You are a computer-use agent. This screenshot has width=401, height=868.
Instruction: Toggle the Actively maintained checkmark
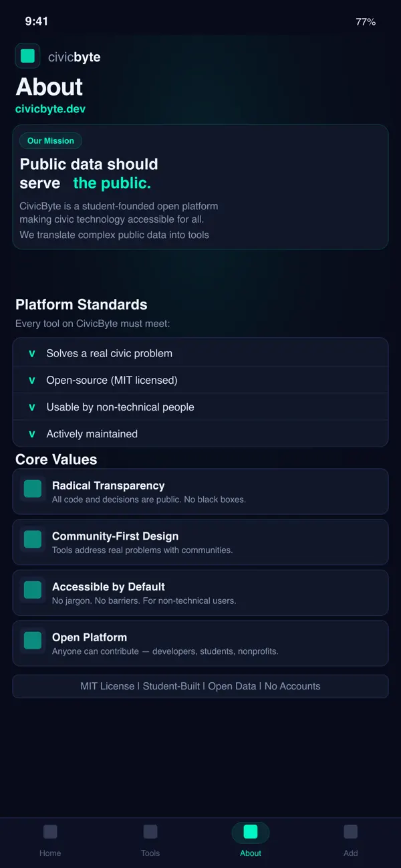(x=31, y=433)
